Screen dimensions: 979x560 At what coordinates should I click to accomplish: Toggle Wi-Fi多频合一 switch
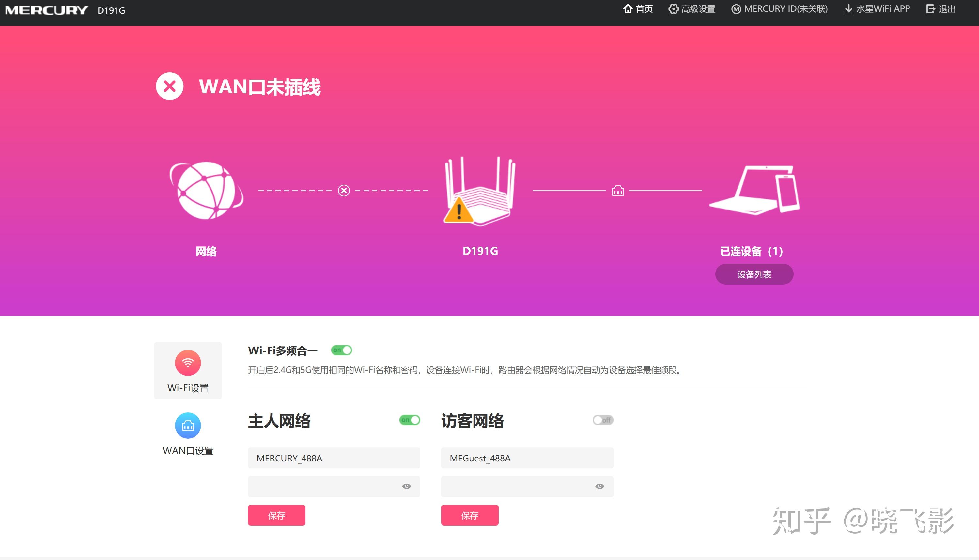pos(341,350)
